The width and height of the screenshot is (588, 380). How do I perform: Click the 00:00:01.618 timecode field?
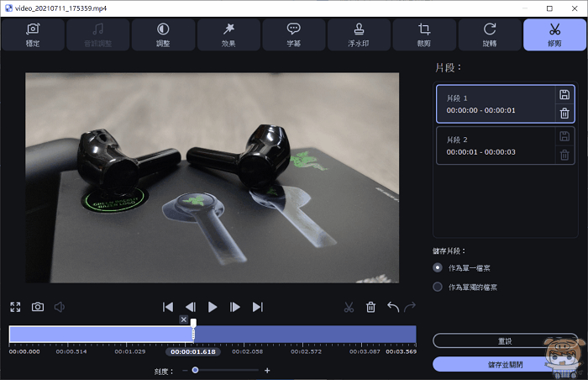[x=193, y=352]
